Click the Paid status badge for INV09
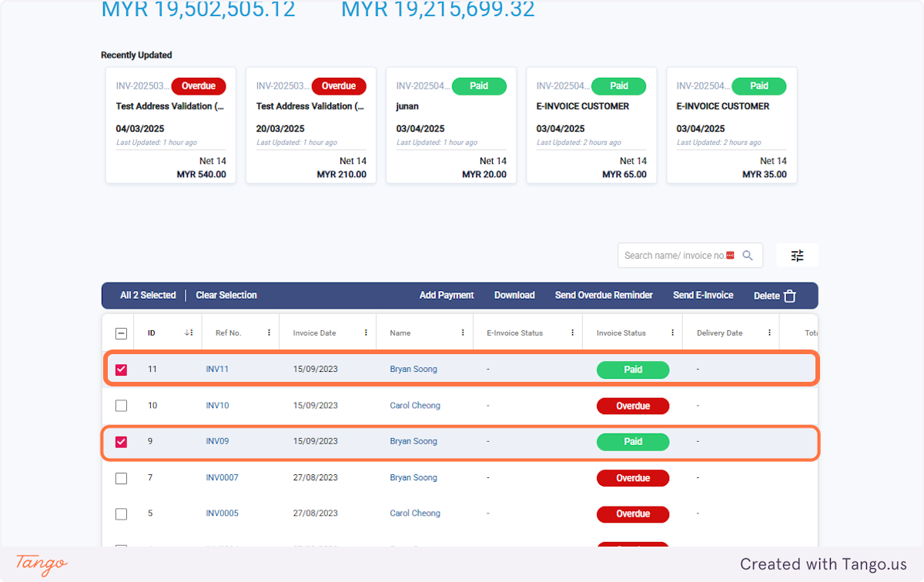The width and height of the screenshot is (924, 582). tap(633, 442)
